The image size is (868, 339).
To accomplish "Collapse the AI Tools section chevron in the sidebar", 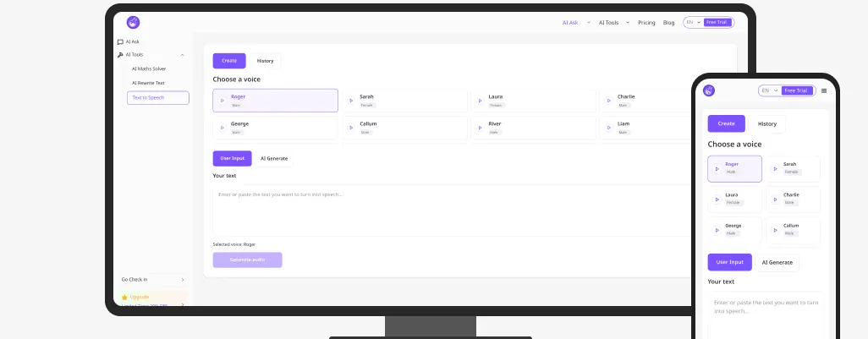I will (182, 55).
